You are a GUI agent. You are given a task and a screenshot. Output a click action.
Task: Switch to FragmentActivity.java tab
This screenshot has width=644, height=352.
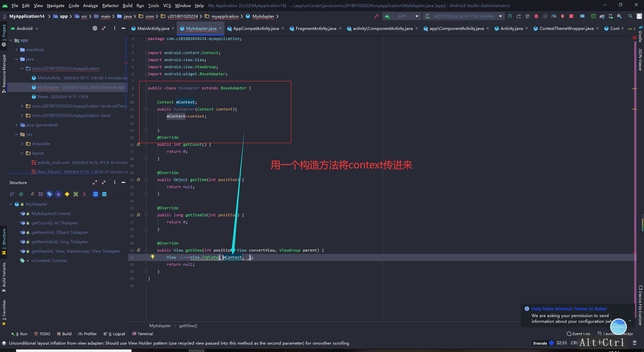(316, 29)
